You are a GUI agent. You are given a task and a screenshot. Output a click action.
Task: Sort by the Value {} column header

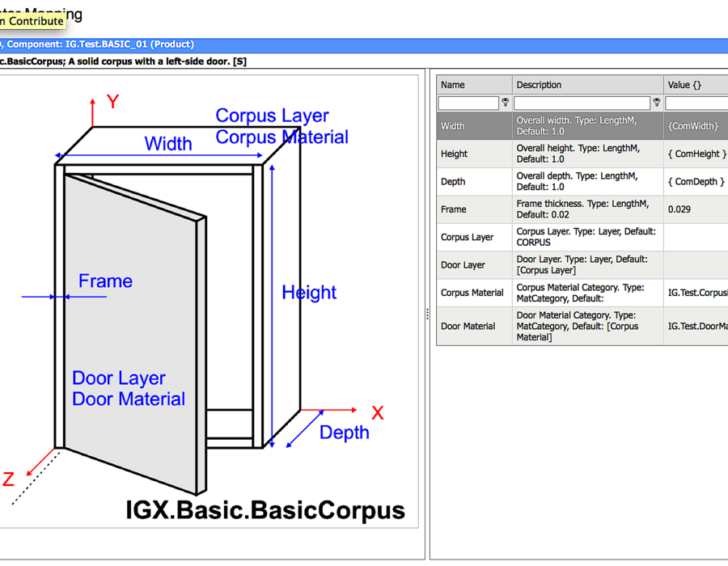click(x=696, y=85)
